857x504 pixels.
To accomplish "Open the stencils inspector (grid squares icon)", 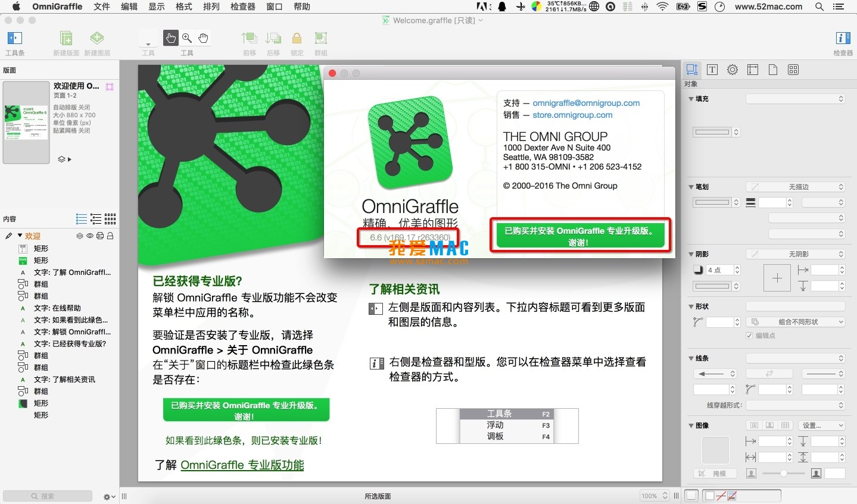I will 793,70.
